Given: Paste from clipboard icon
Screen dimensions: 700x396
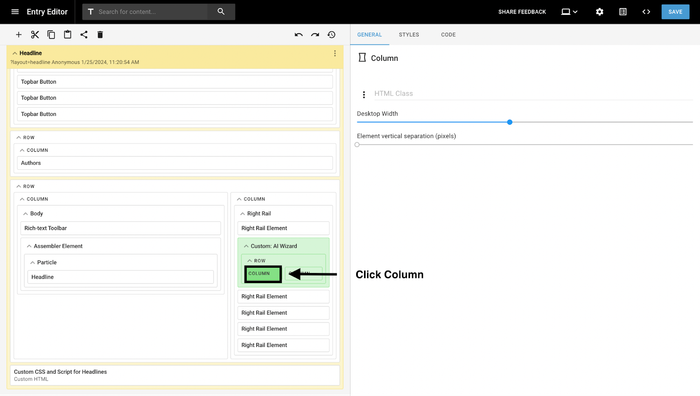Looking at the screenshot, I should (67, 34).
